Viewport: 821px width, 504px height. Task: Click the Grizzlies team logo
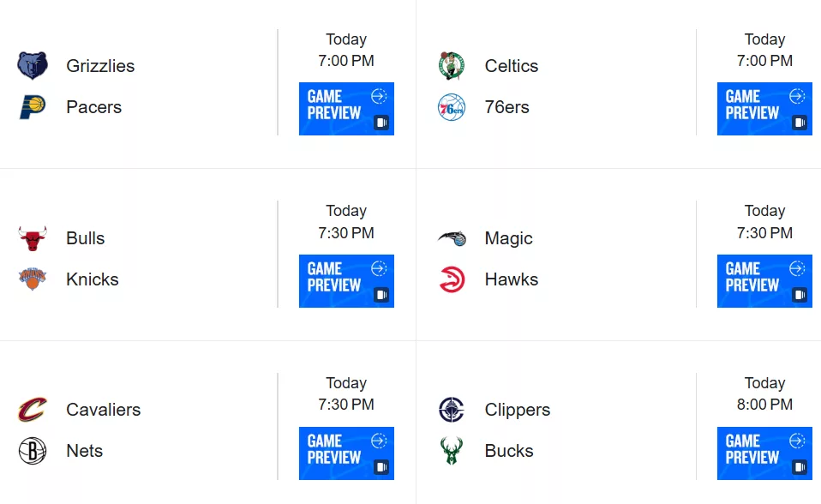coord(33,65)
